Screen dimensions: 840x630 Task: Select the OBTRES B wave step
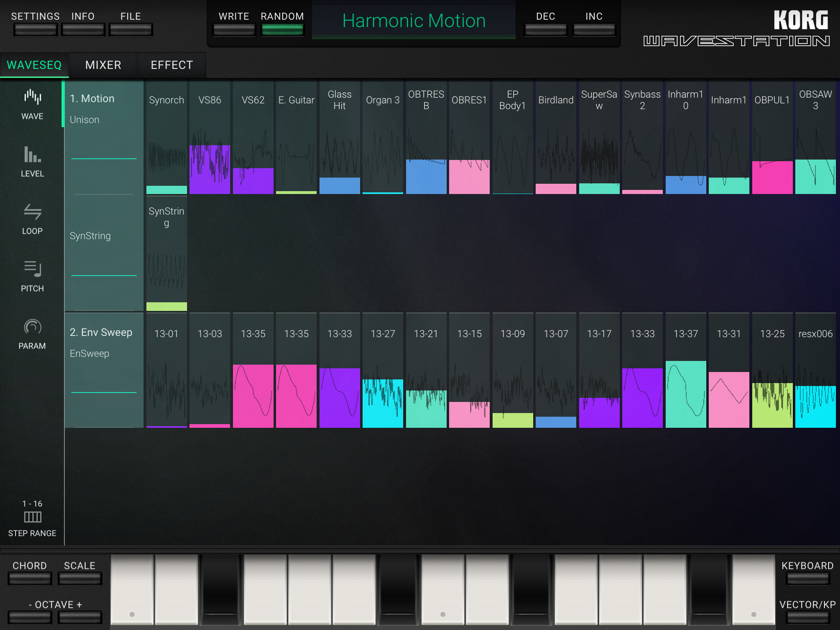(x=426, y=137)
